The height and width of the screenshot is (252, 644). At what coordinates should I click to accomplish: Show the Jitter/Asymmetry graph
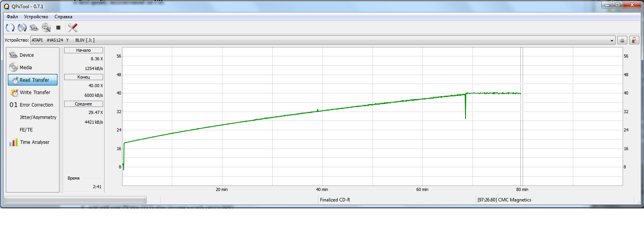point(38,117)
